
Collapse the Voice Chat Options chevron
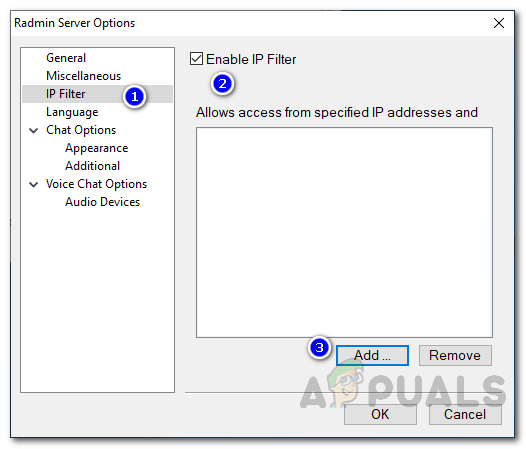click(x=34, y=184)
